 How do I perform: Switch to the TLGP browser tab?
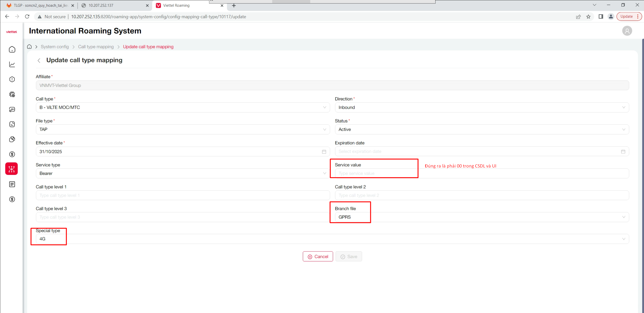[x=40, y=6]
